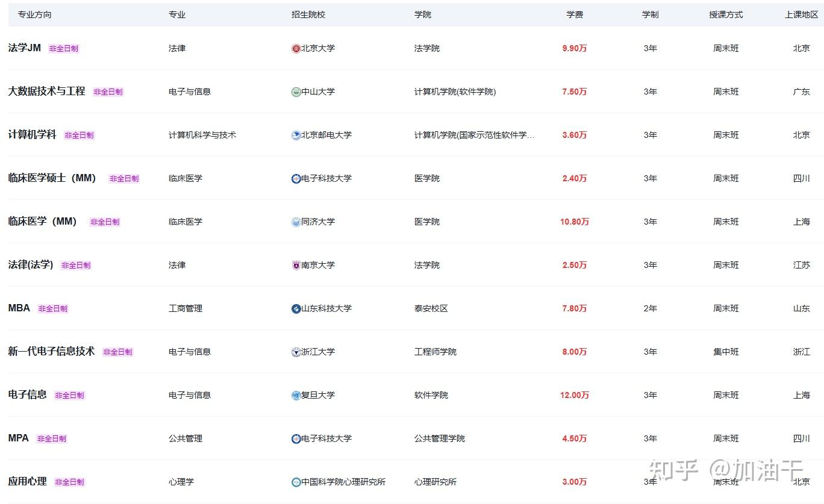Select the 复旦大学 school name text
The image size is (824, 504).
pos(318,395)
